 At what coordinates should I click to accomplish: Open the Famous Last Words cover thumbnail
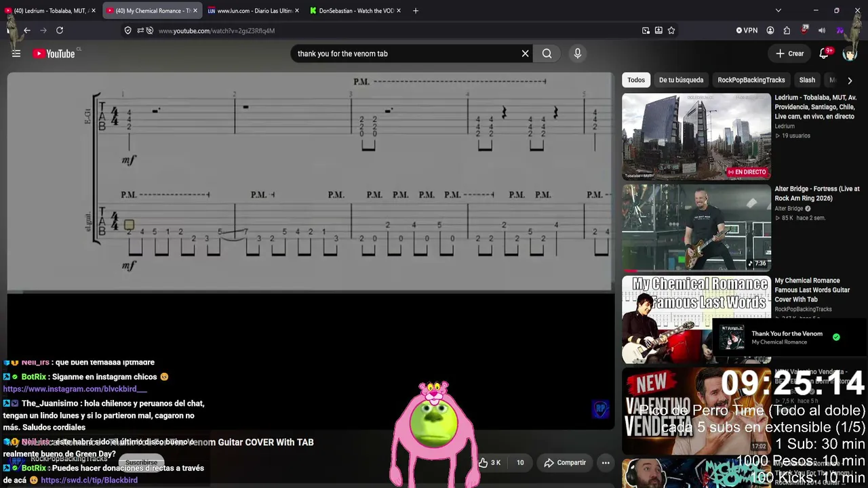click(x=696, y=319)
